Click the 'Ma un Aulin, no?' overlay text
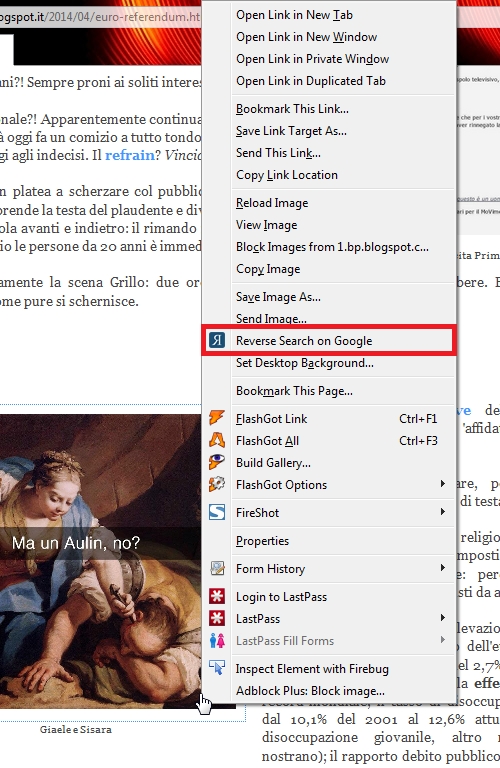Screen dimensions: 500x768 click(x=76, y=543)
